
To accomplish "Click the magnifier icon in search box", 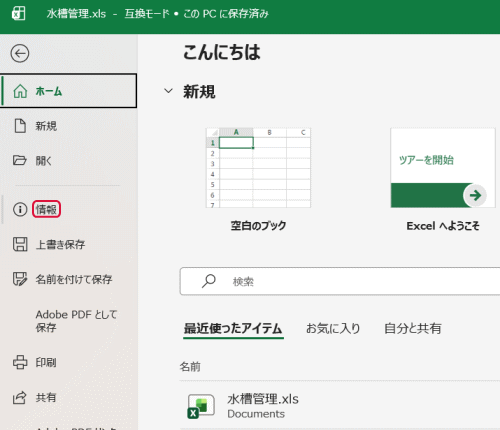I will 209,281.
